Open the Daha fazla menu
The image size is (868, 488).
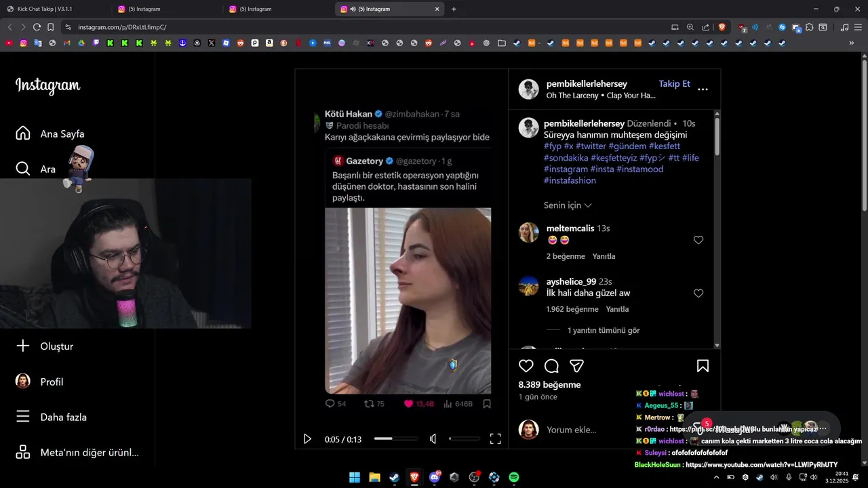coord(51,417)
